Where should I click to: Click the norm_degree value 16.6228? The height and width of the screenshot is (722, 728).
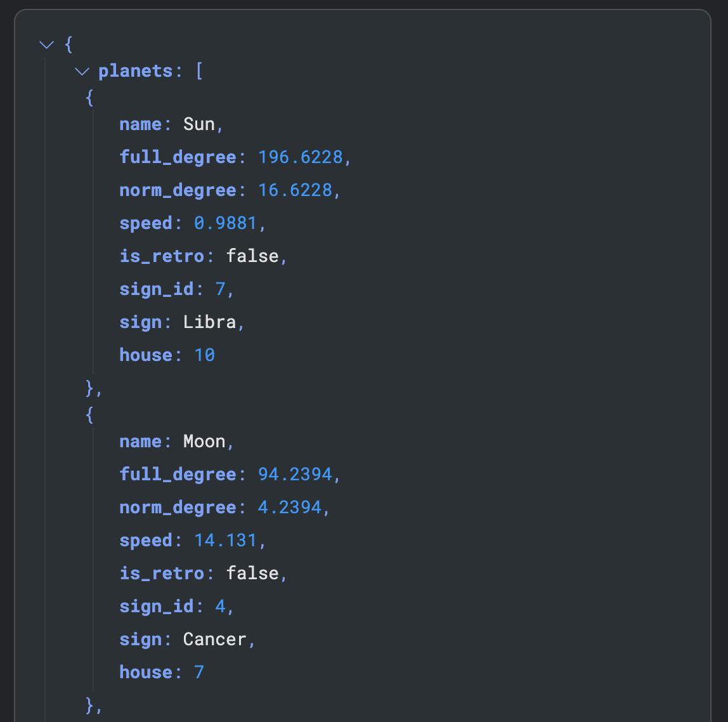coord(294,190)
